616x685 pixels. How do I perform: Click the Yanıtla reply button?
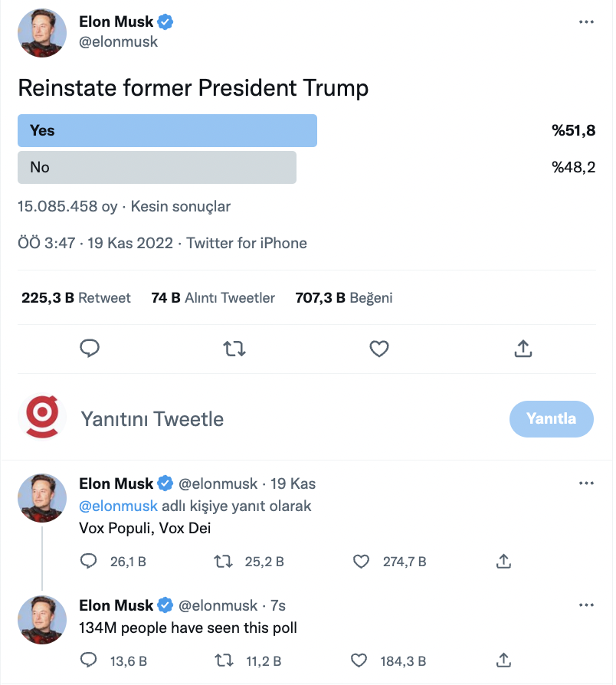coord(552,419)
